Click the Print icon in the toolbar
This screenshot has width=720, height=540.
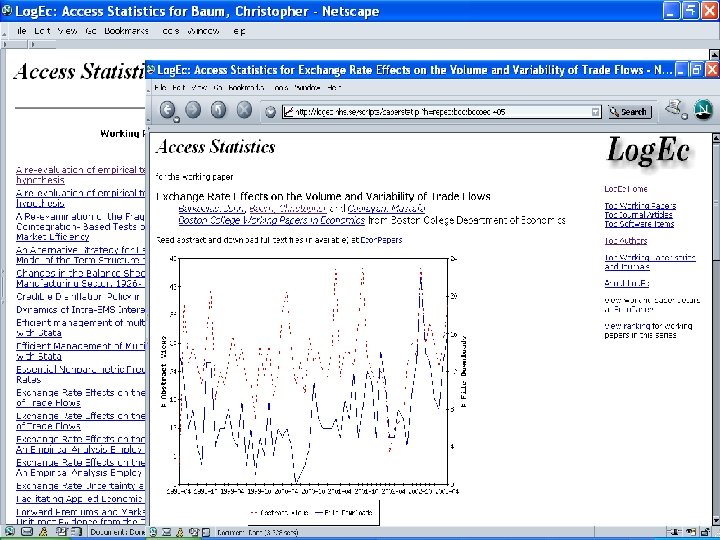pyautogui.click(x=674, y=109)
